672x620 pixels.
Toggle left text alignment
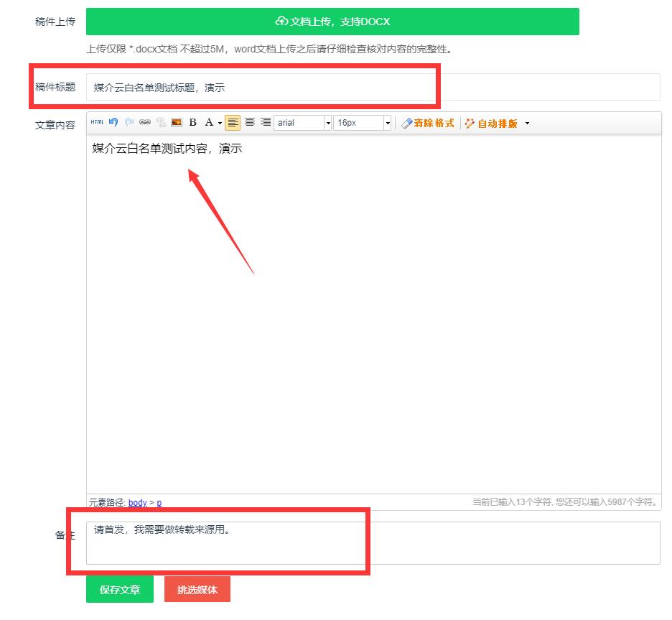coord(231,123)
